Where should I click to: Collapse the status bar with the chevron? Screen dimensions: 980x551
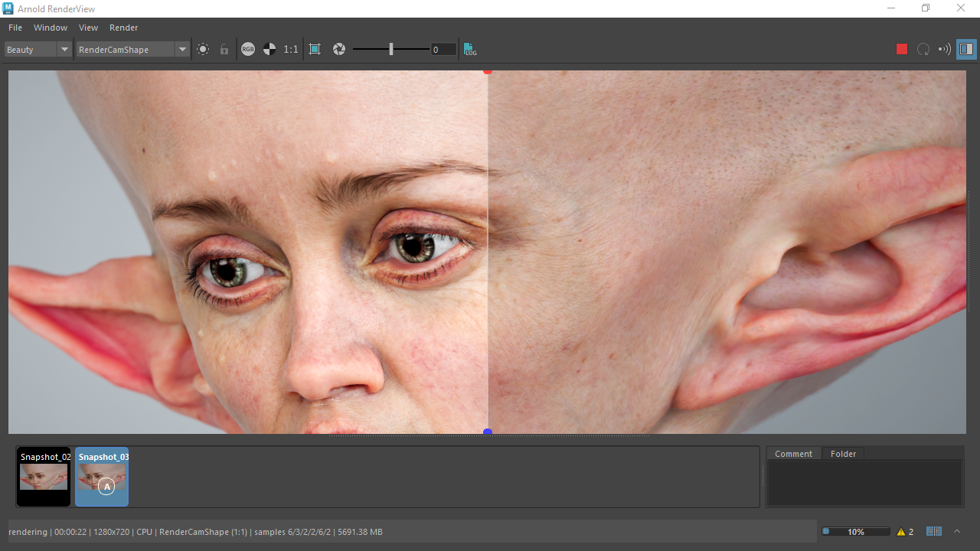956,531
